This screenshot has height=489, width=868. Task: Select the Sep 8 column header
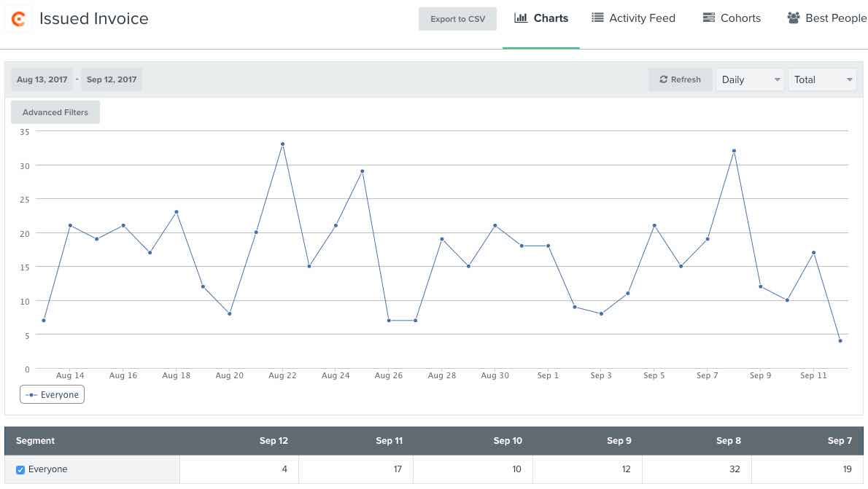coord(729,441)
